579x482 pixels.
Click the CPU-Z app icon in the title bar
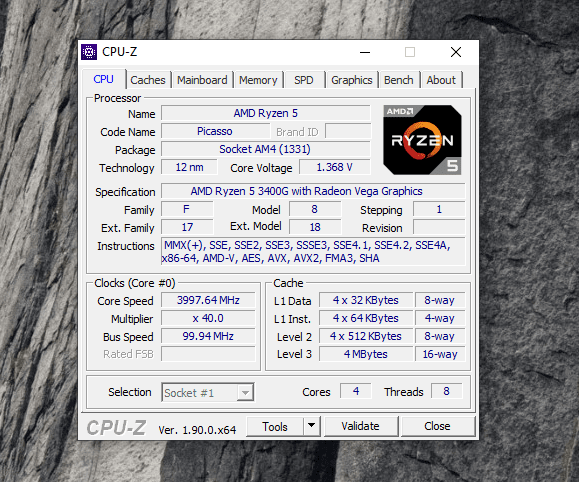(x=89, y=52)
